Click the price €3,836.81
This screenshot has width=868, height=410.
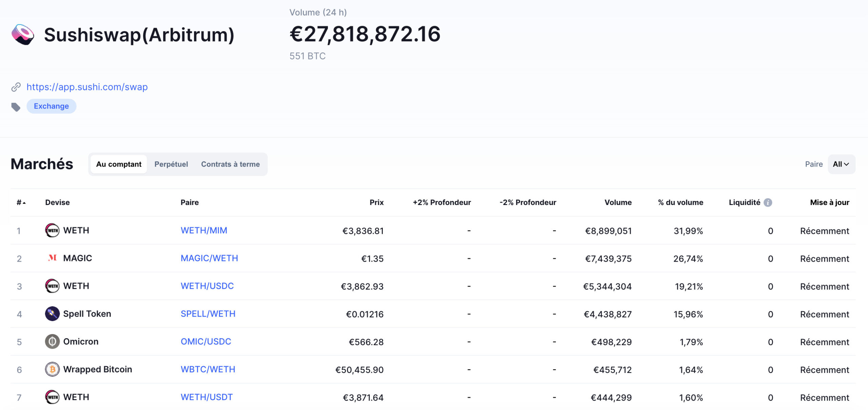tap(363, 231)
